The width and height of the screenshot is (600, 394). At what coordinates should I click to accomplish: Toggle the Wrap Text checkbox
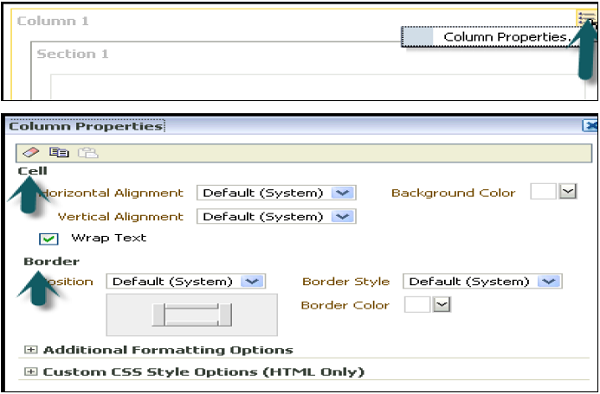click(49, 239)
